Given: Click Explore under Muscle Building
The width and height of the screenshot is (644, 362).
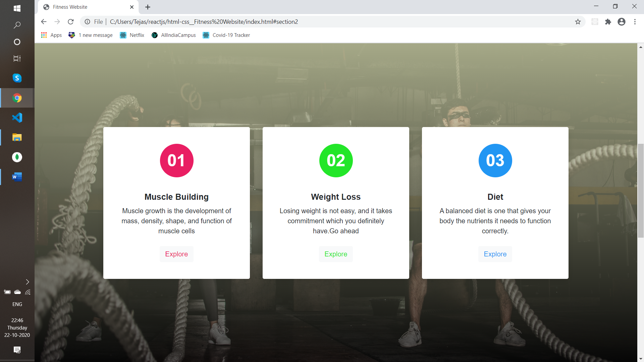Looking at the screenshot, I should (176, 254).
